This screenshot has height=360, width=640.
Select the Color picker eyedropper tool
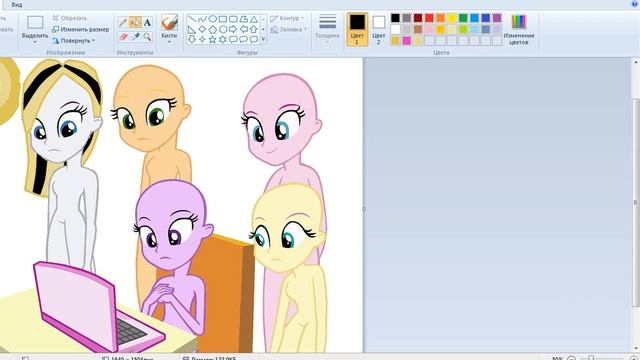[x=135, y=37]
